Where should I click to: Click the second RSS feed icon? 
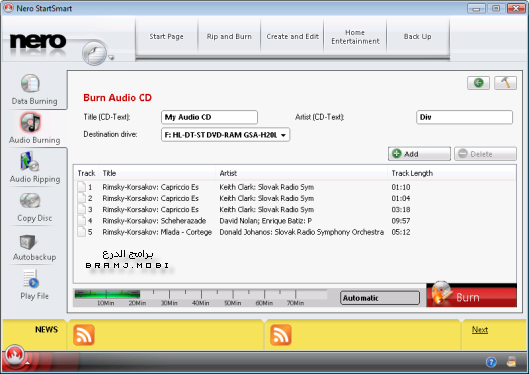(x=281, y=335)
